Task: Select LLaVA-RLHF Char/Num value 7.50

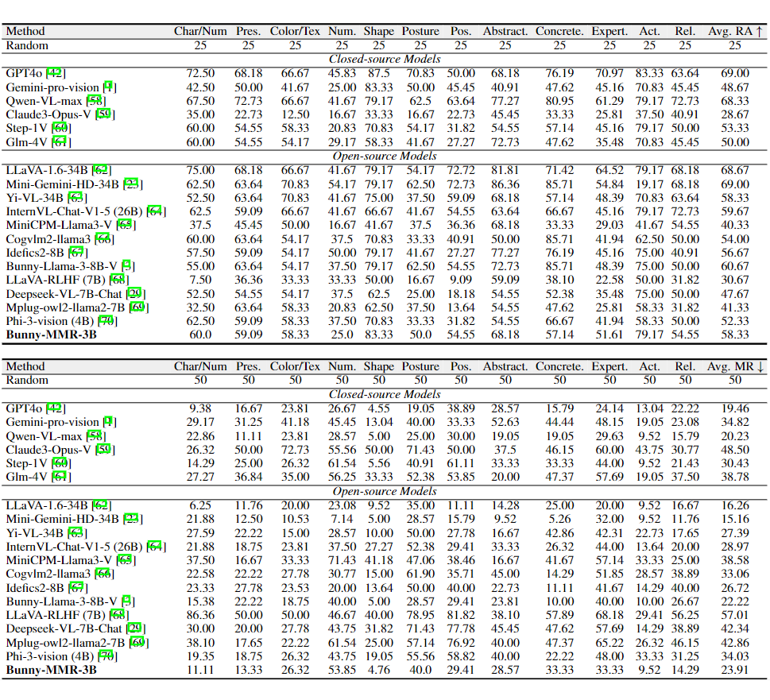Action: tap(200, 280)
